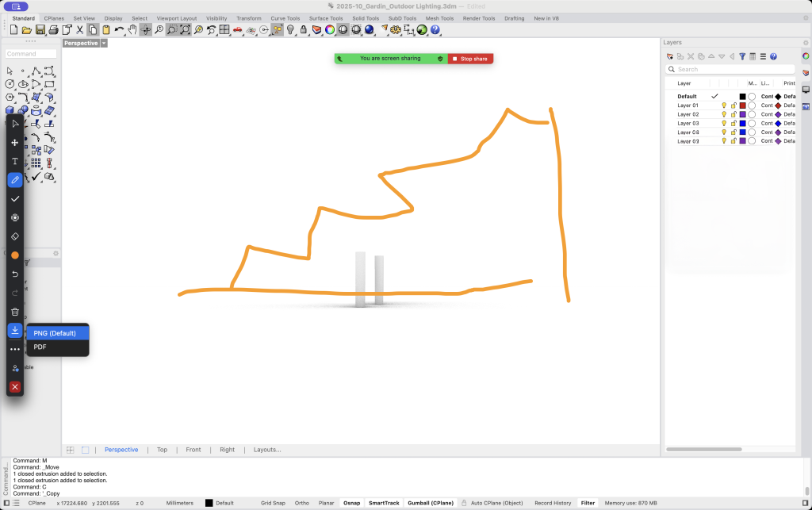812x510 pixels.
Task: Toggle the lock icon for Layer 02
Action: click(733, 114)
